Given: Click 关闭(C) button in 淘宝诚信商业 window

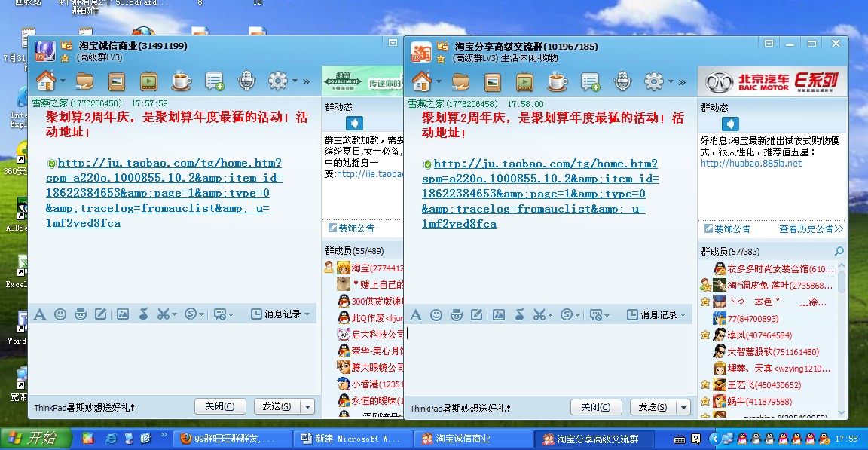Looking at the screenshot, I should (220, 406).
